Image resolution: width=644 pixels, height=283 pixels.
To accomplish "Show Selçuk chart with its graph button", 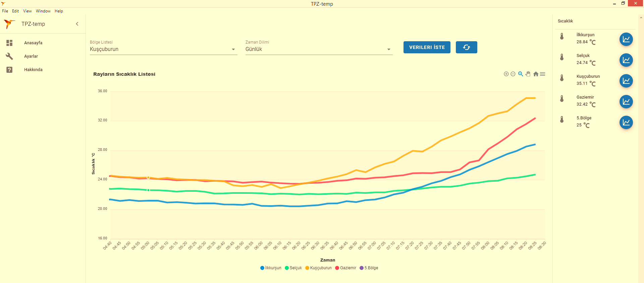I will (x=626, y=60).
